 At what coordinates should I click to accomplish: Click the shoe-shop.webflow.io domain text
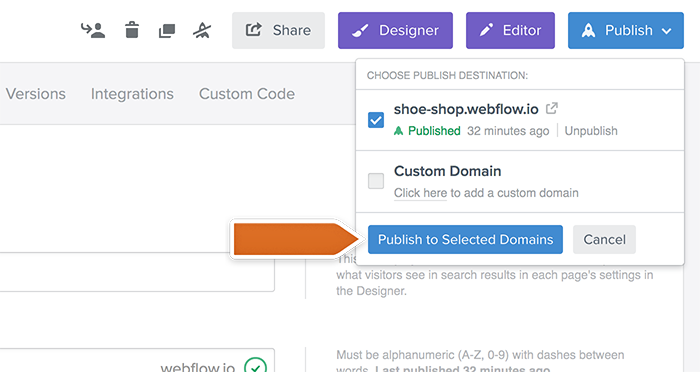[466, 109]
